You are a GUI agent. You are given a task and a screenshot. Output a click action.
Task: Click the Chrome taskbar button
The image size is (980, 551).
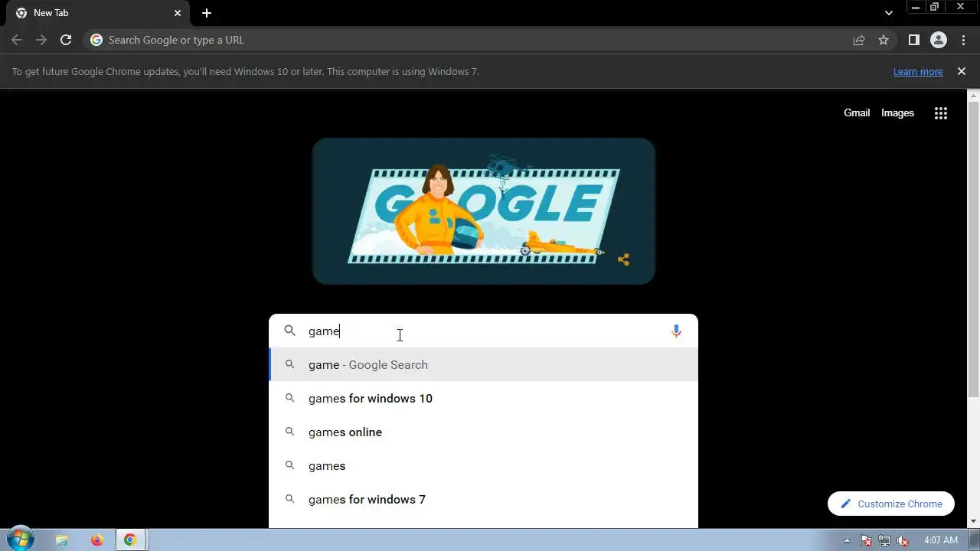pyautogui.click(x=131, y=540)
